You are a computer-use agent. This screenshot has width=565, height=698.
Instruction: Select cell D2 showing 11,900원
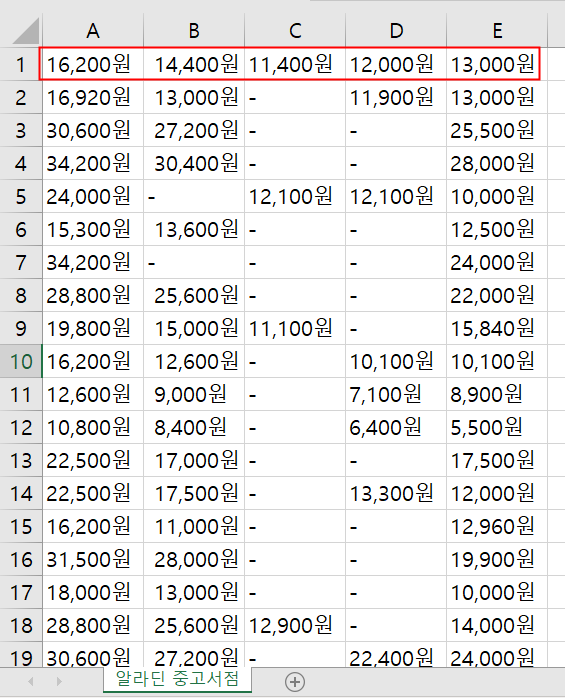(396, 97)
